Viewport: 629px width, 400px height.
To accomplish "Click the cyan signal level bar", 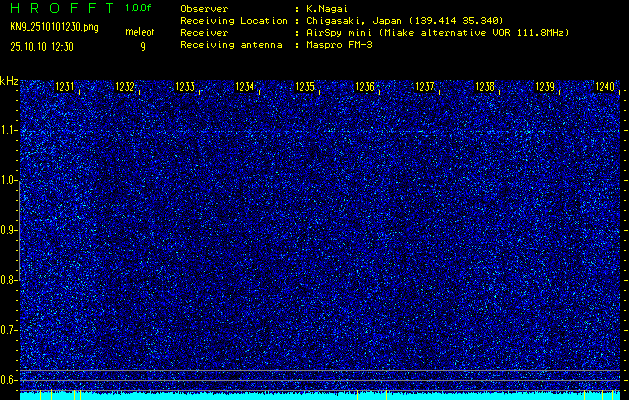I will tap(320, 396).
